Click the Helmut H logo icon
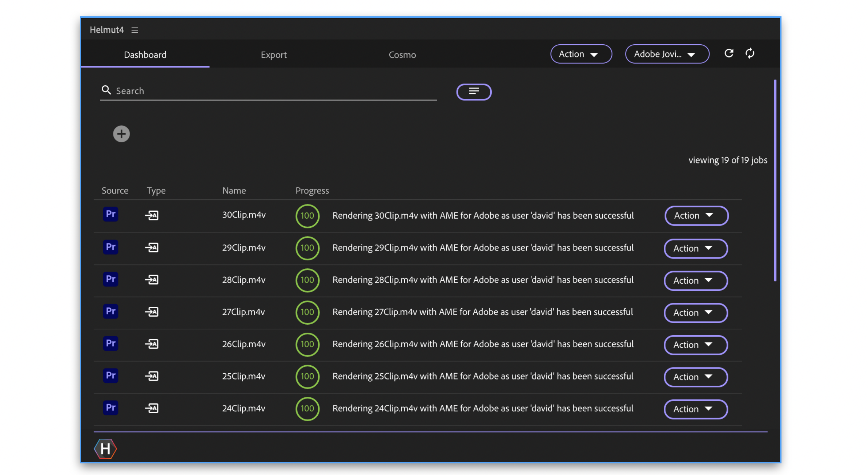Viewport: 868px width, 475px height. pos(105,449)
